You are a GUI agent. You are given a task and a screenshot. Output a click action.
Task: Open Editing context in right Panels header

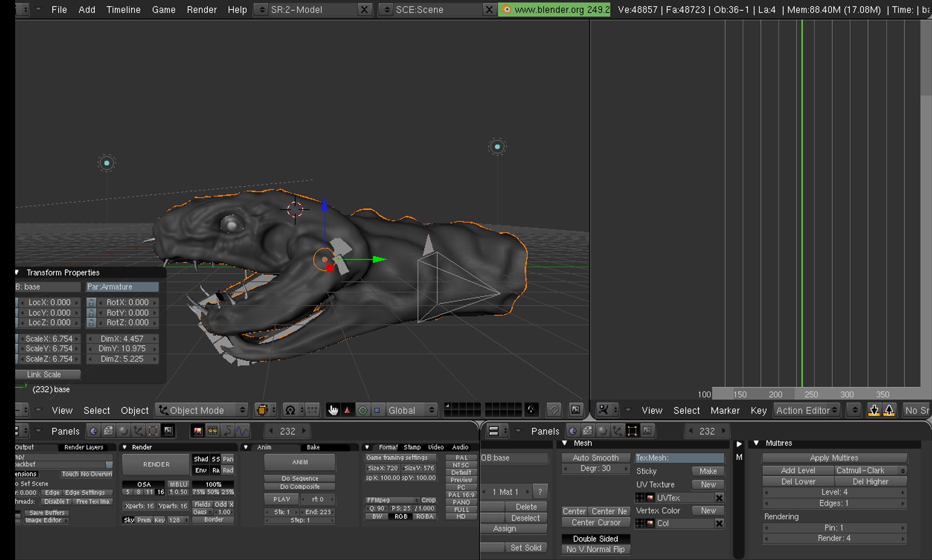[632, 431]
